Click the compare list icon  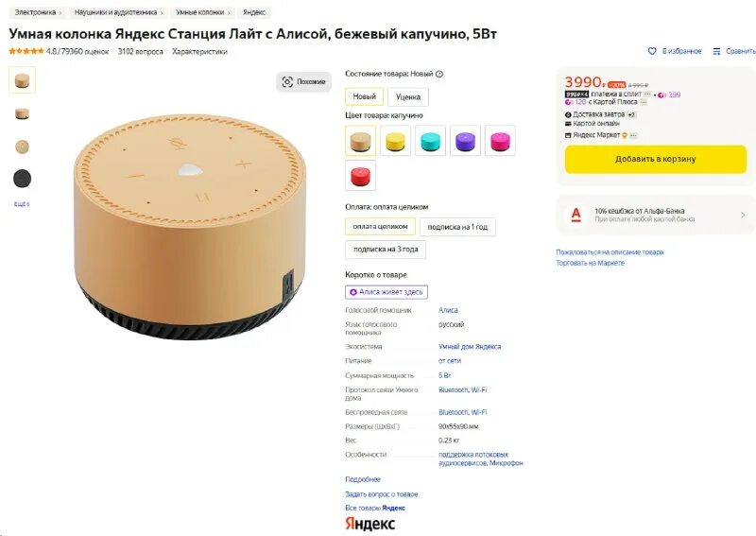[717, 51]
